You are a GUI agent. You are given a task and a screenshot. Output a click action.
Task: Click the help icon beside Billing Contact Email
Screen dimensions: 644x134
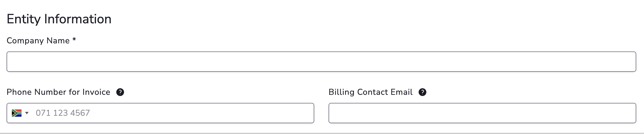tap(422, 92)
